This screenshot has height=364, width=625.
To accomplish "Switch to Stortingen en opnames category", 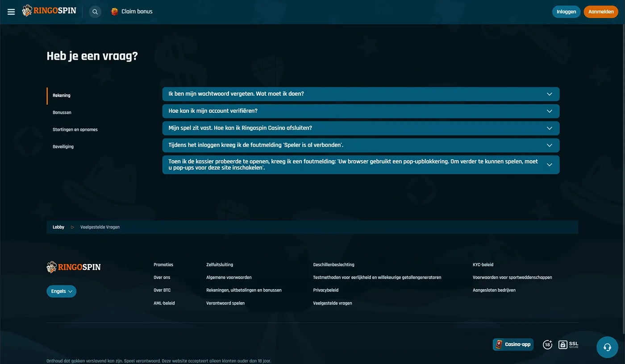I will point(75,129).
